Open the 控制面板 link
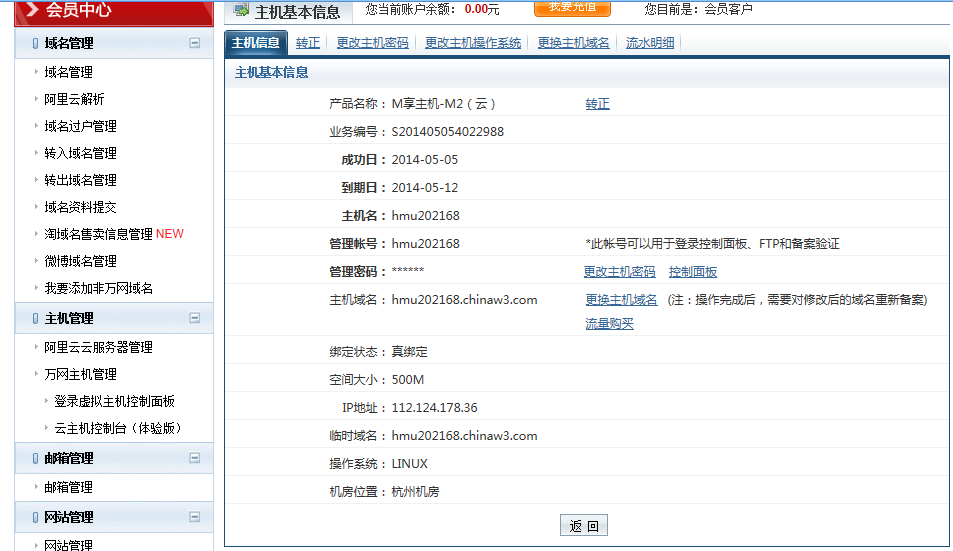 coord(693,272)
